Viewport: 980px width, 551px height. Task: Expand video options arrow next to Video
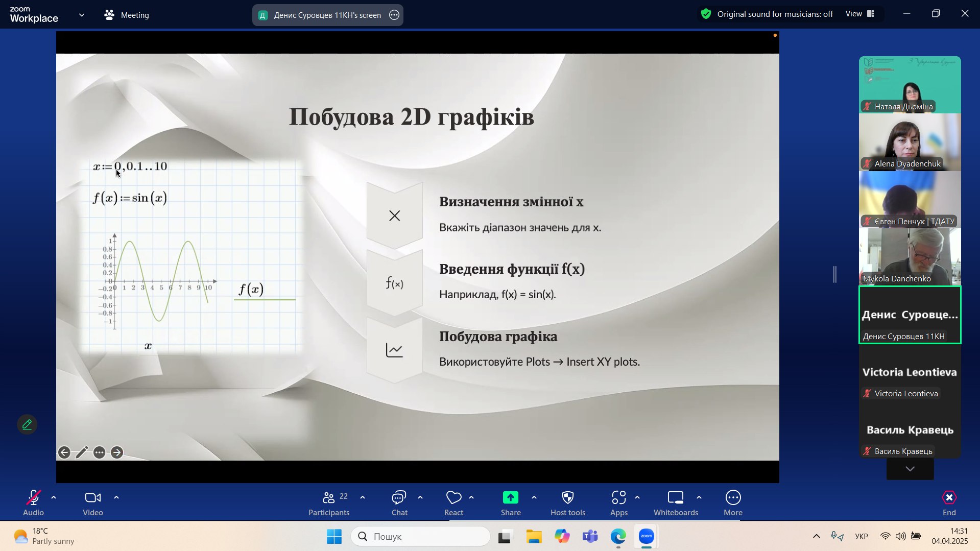coord(116,497)
